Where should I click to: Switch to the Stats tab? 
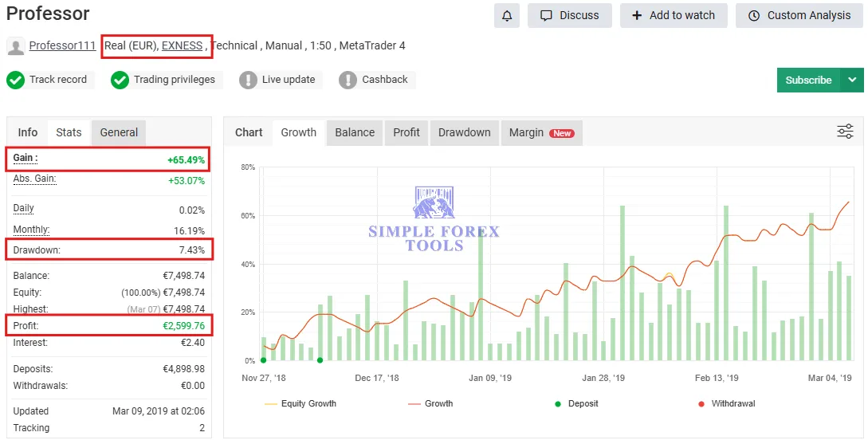[x=69, y=132]
